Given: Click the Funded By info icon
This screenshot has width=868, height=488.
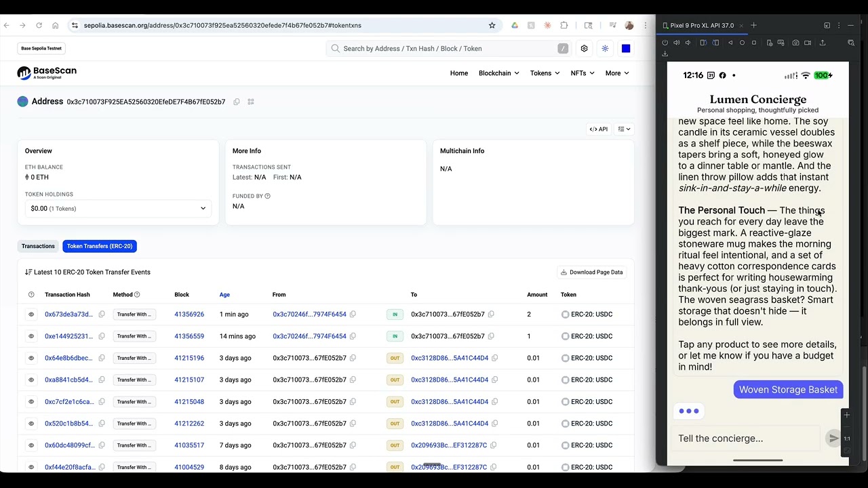Looking at the screenshot, I should tap(267, 196).
